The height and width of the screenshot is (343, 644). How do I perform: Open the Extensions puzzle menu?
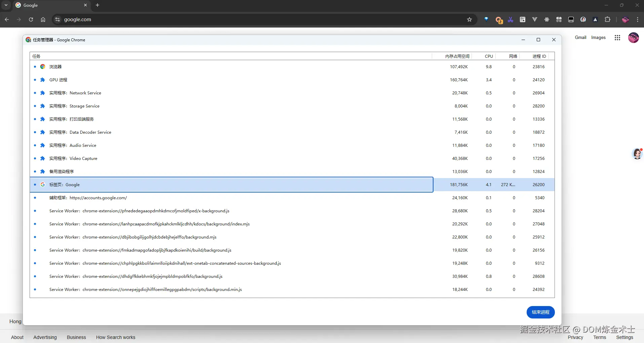(x=607, y=19)
